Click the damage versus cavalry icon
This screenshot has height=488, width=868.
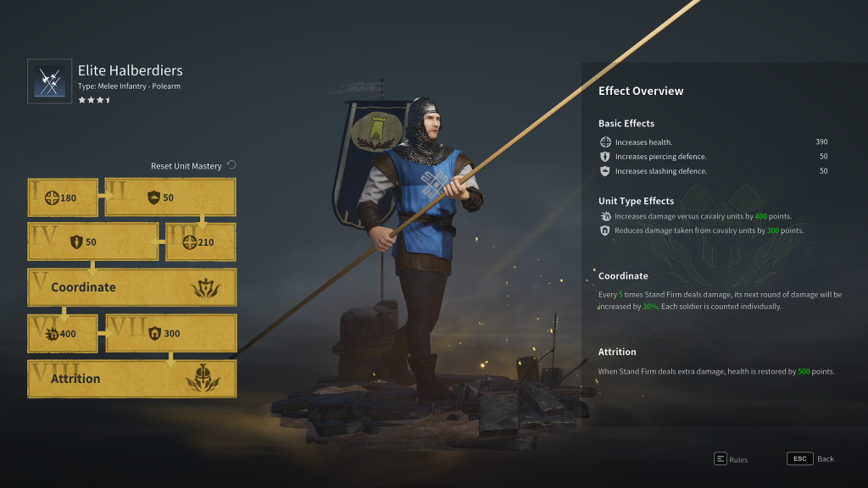point(605,216)
